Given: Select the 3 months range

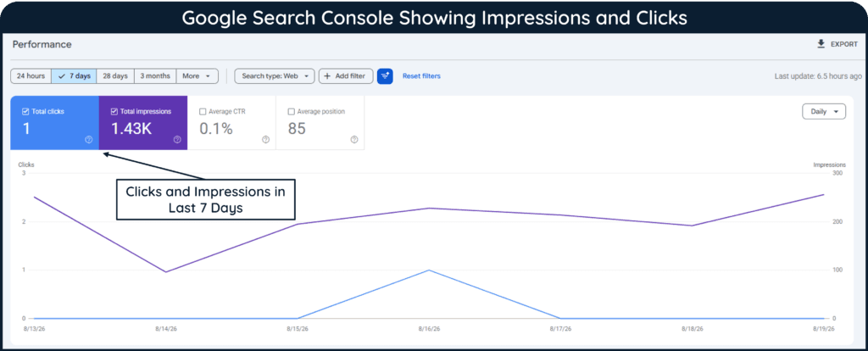Looking at the screenshot, I should tap(155, 75).
